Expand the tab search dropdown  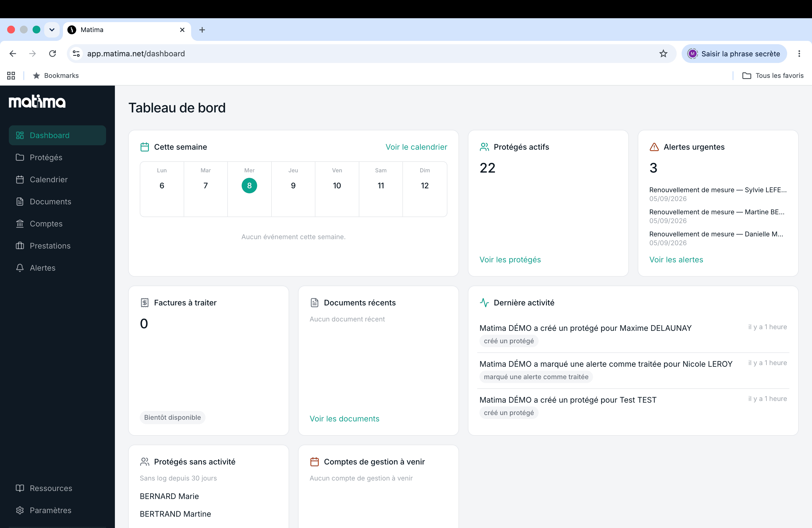52,30
